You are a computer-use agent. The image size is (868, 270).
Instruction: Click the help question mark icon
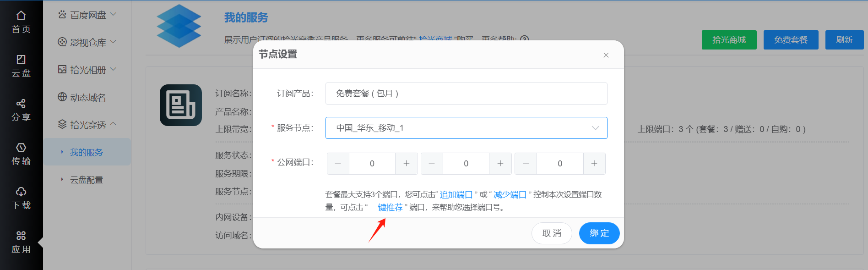[x=525, y=39]
